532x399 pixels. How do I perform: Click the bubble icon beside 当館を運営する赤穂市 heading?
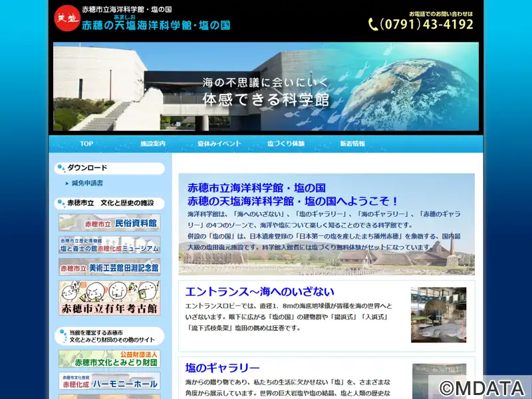coord(63,336)
